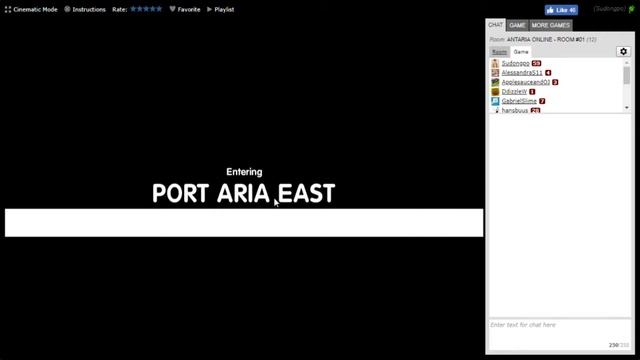
Task: Click Sudongpo's level badge
Action: (x=536, y=63)
